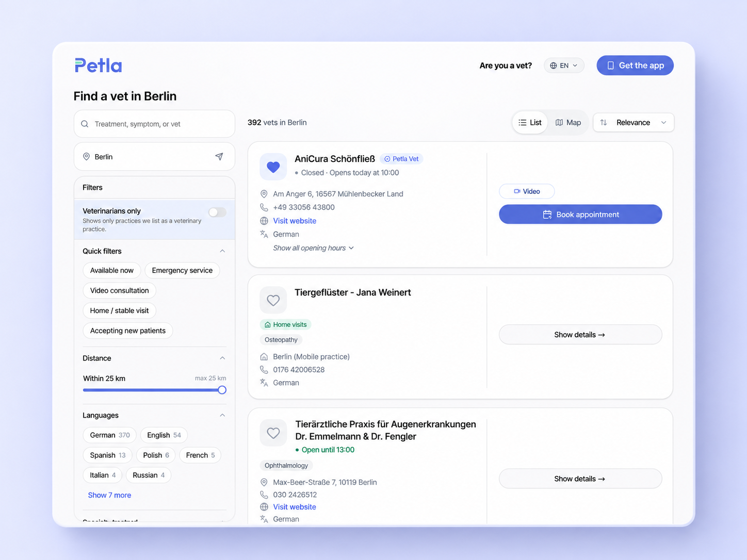Filter by English language chip
The width and height of the screenshot is (747, 560).
tap(164, 435)
